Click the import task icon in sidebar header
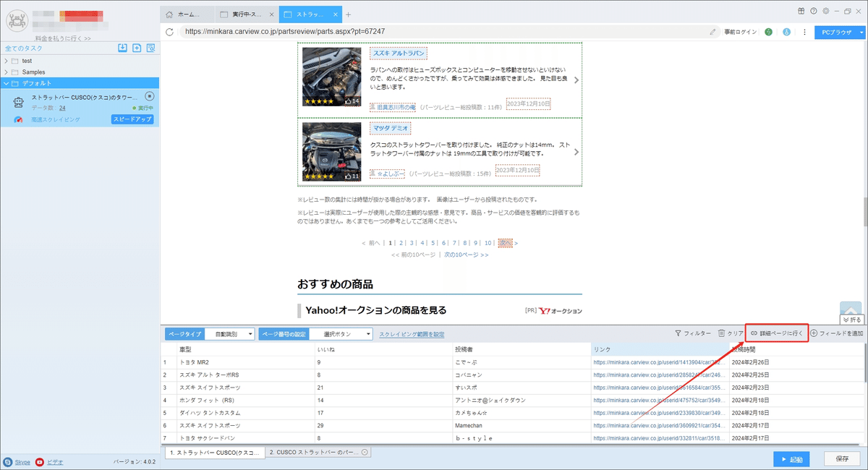The height and width of the screenshot is (470, 868). coord(123,48)
